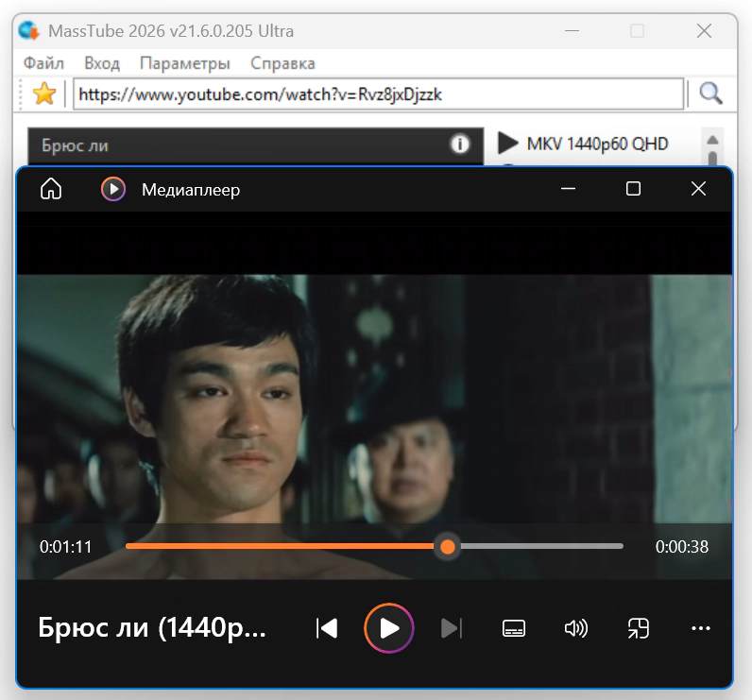Click the MassTube app icon in title bar
The height and width of the screenshot is (700, 752).
pyautogui.click(x=28, y=31)
